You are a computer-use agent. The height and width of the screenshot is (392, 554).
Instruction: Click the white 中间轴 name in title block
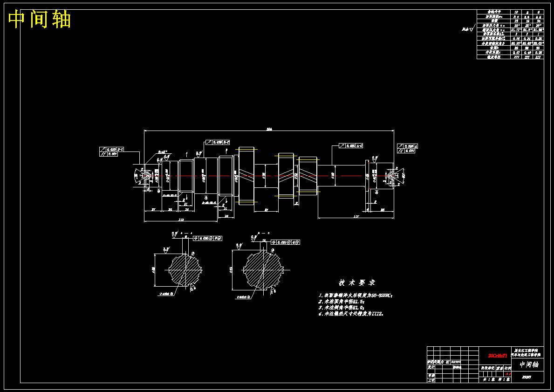(x=528, y=364)
